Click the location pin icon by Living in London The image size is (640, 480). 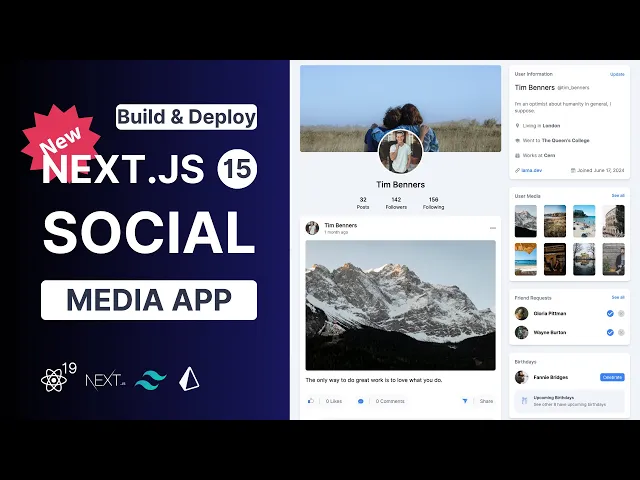[x=518, y=126]
